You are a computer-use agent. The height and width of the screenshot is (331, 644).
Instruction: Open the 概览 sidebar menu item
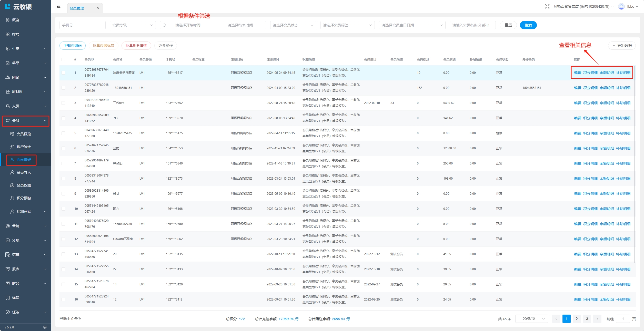tap(16, 20)
